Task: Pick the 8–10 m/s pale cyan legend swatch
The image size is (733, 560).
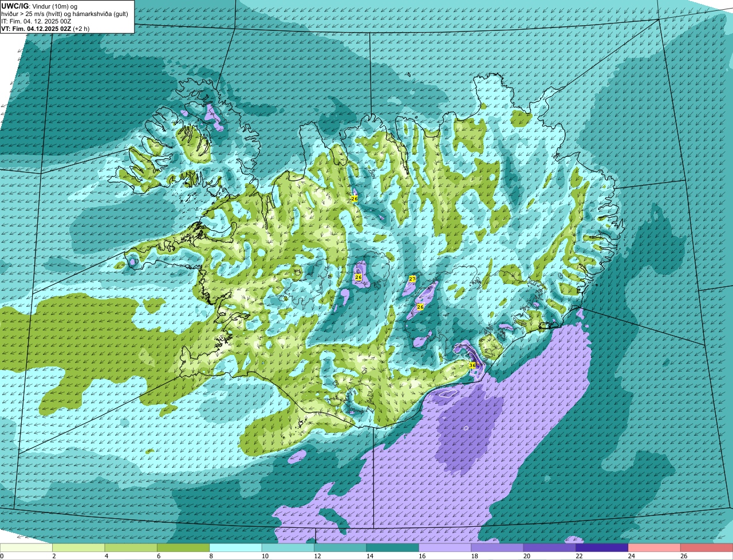Action: [236, 548]
